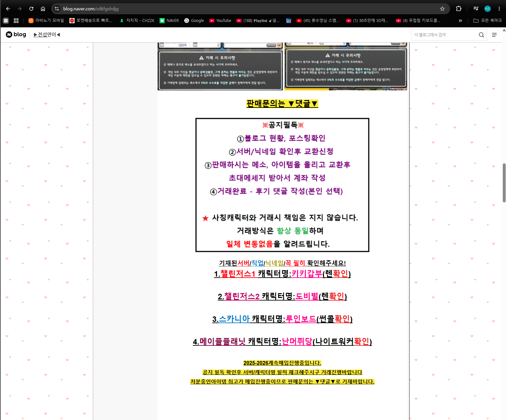
Task: Click the 사칭캐릭터와 거래시 책임은 지지 않습니다 line
Action: pyautogui.click(x=280, y=218)
